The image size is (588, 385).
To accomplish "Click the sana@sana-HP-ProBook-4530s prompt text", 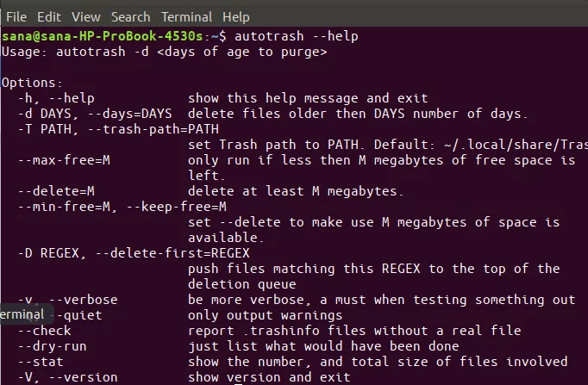I will point(102,36).
